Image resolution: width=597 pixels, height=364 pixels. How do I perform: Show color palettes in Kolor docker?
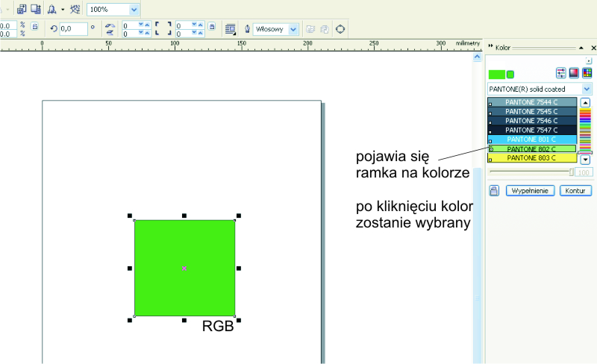click(x=587, y=73)
